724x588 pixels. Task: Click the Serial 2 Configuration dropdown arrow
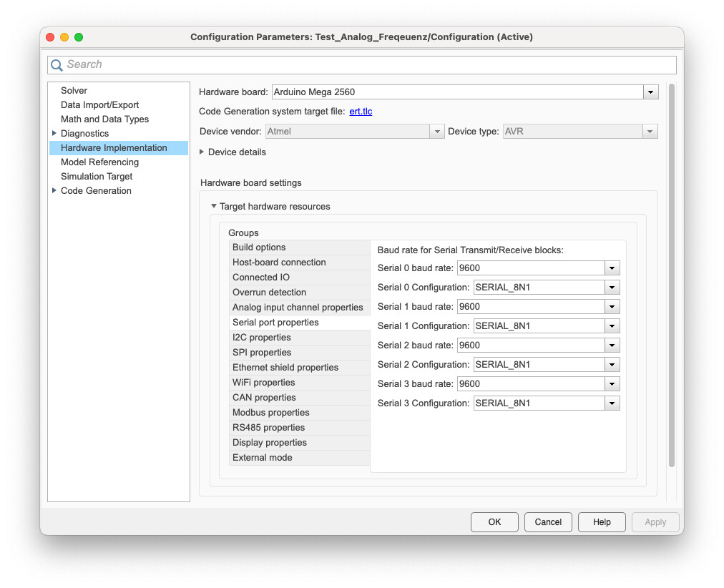point(612,364)
